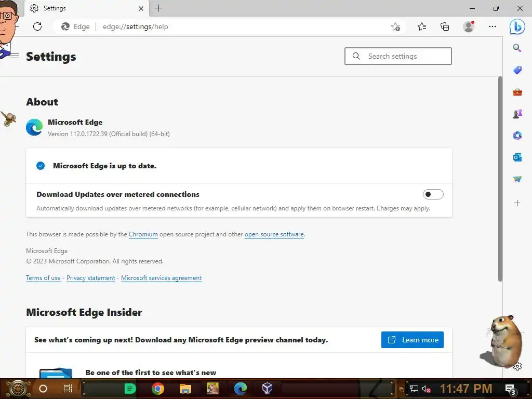The height and width of the screenshot is (399, 532).
Task: Close the Settings tab
Action: (141, 8)
